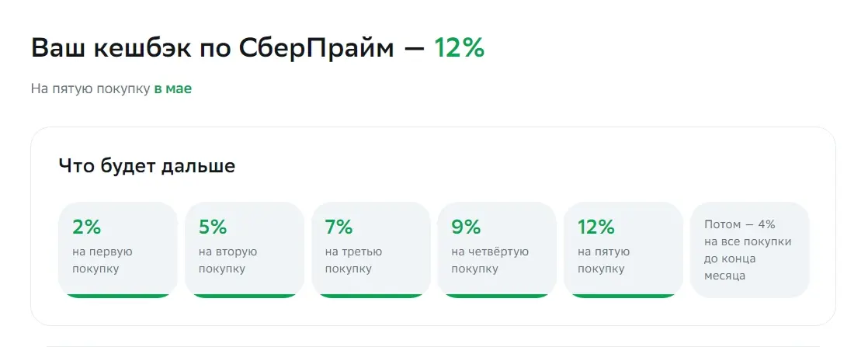Click the "в мае" green link
Viewport: 868px width, 347px height.
(x=172, y=88)
